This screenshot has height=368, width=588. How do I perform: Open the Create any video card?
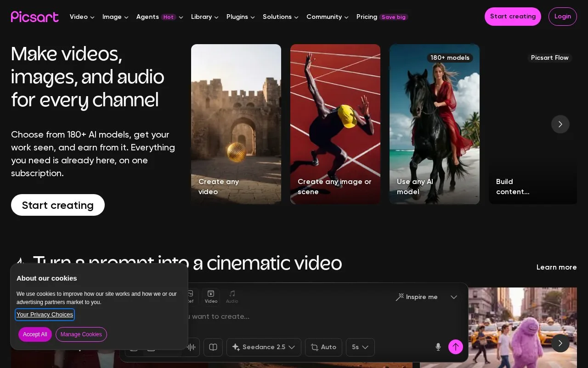(236, 124)
